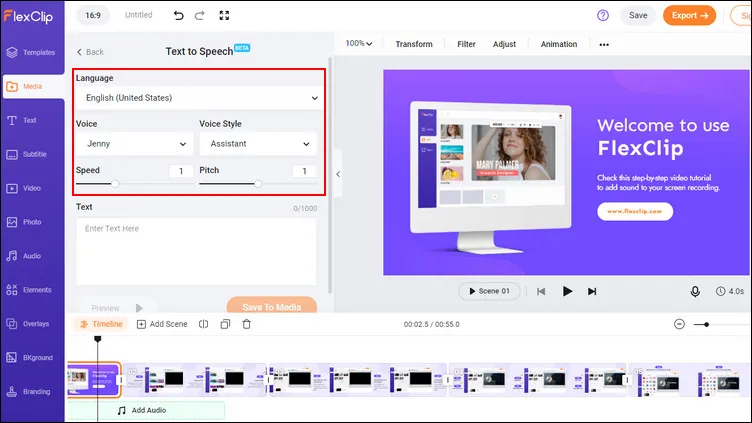Viewport: 752px width, 423px height.
Task: Click the zoom out timeline minus icon
Action: tap(679, 324)
